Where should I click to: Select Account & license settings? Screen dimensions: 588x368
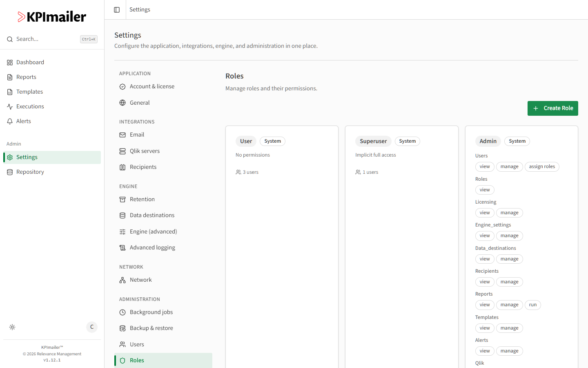click(x=163, y=87)
